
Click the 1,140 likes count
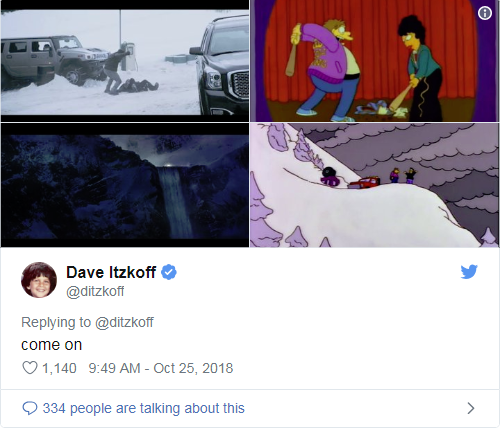pyautogui.click(x=59, y=368)
